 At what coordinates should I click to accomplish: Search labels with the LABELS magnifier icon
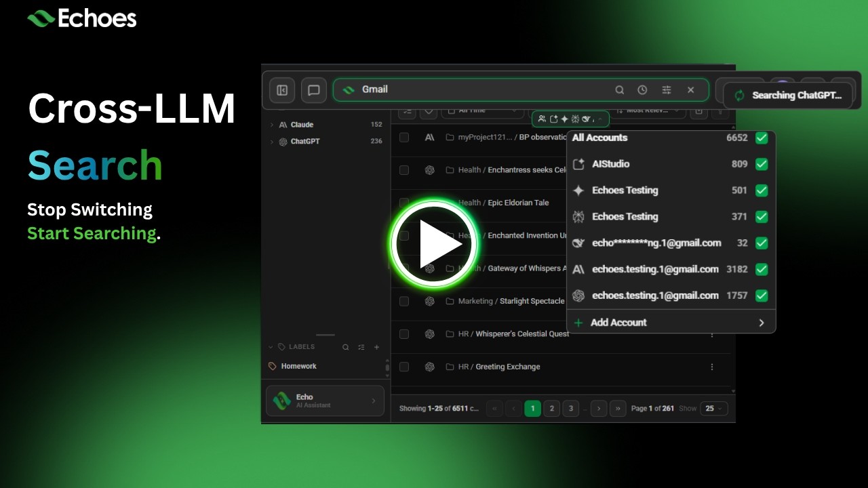(x=346, y=347)
